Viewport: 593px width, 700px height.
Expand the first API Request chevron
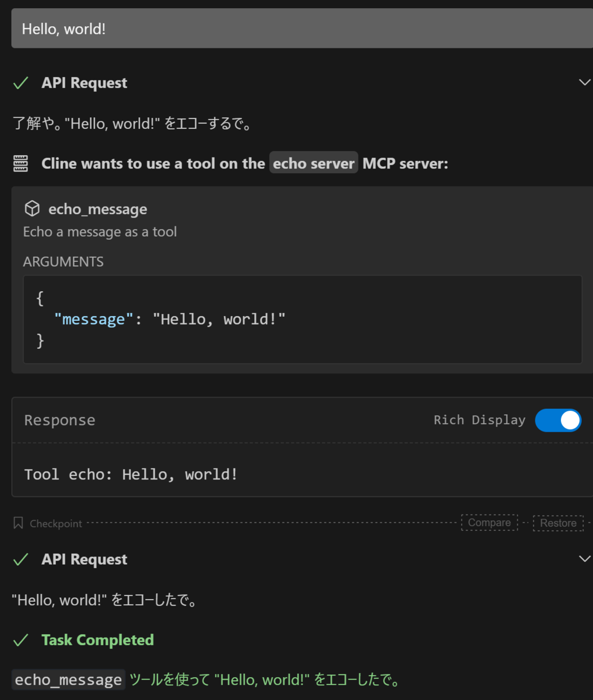[x=584, y=83]
